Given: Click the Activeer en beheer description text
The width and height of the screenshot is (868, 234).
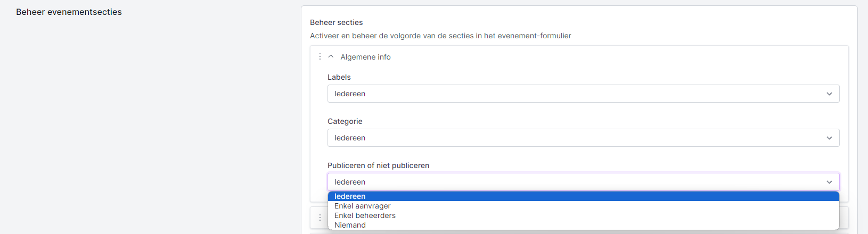Looking at the screenshot, I should coord(440,36).
